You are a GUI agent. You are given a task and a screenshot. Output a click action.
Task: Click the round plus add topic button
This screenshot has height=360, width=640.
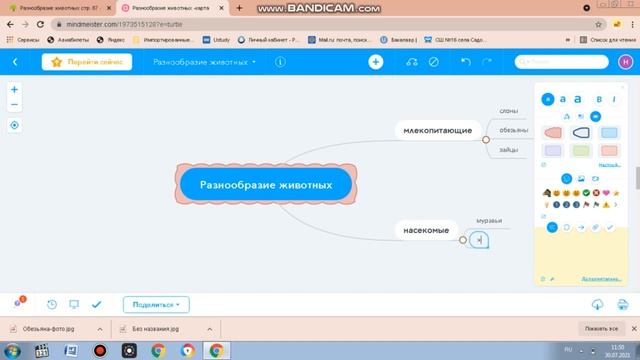pos(376,62)
